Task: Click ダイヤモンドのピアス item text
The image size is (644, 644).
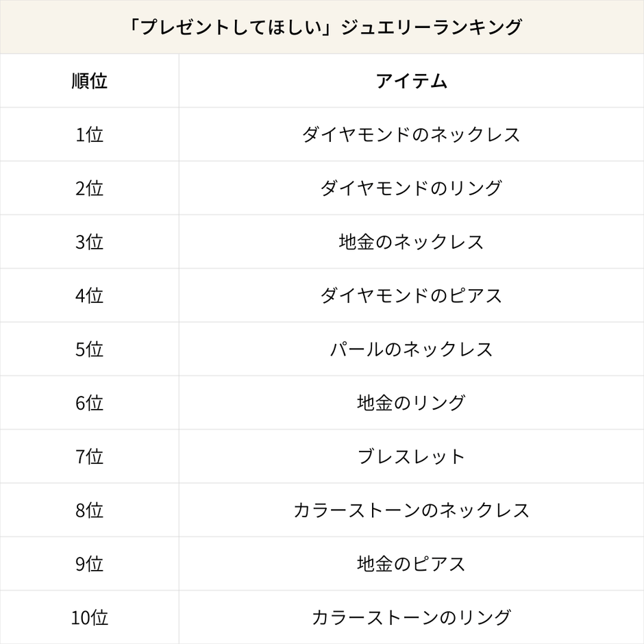Action: point(411,295)
